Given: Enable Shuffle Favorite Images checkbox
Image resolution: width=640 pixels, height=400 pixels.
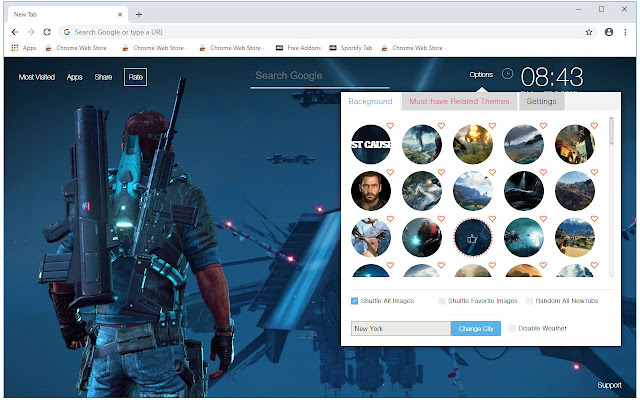Looking at the screenshot, I should (x=442, y=301).
